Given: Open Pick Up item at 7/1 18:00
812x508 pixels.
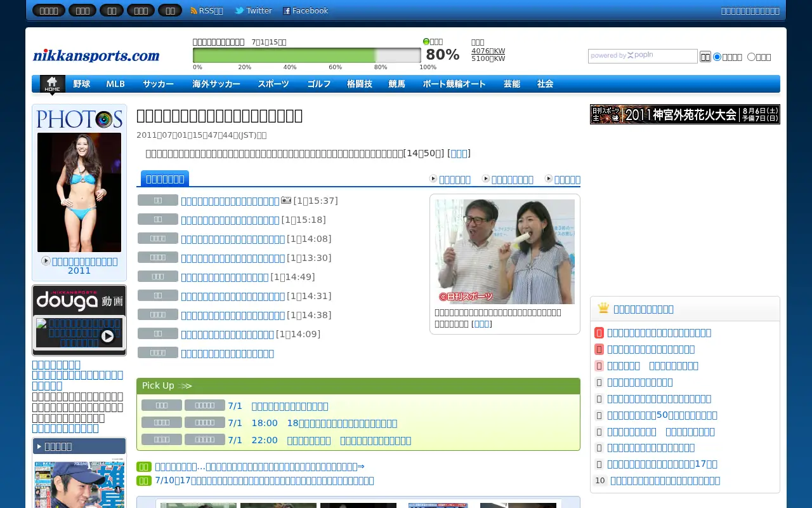Looking at the screenshot, I should coord(312,423).
